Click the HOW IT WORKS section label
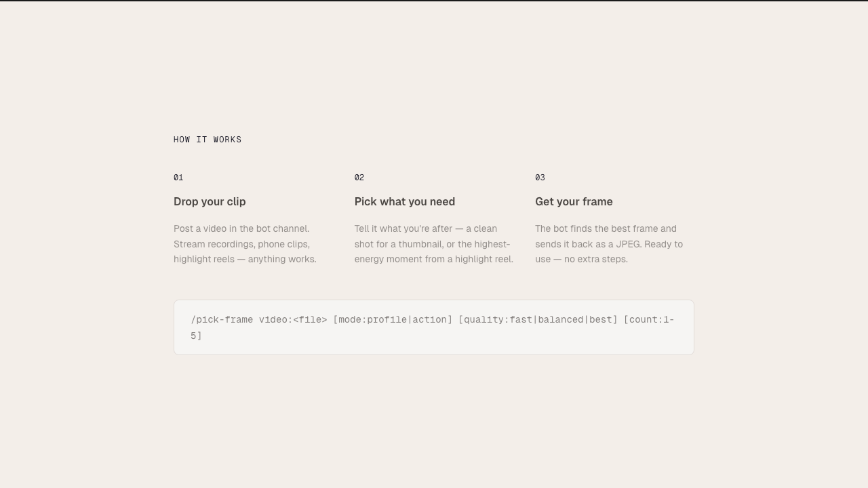This screenshot has width=868, height=488. tap(208, 140)
